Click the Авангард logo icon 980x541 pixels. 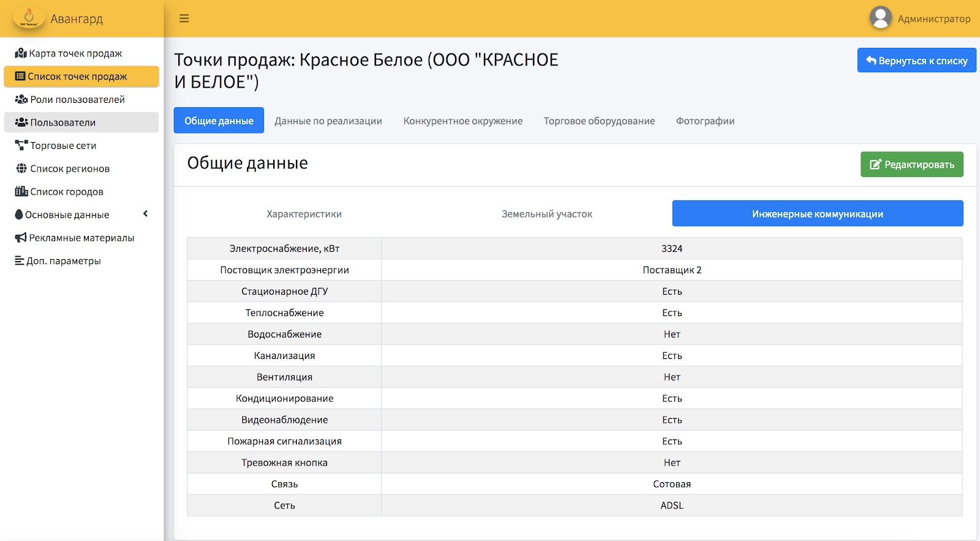29,18
